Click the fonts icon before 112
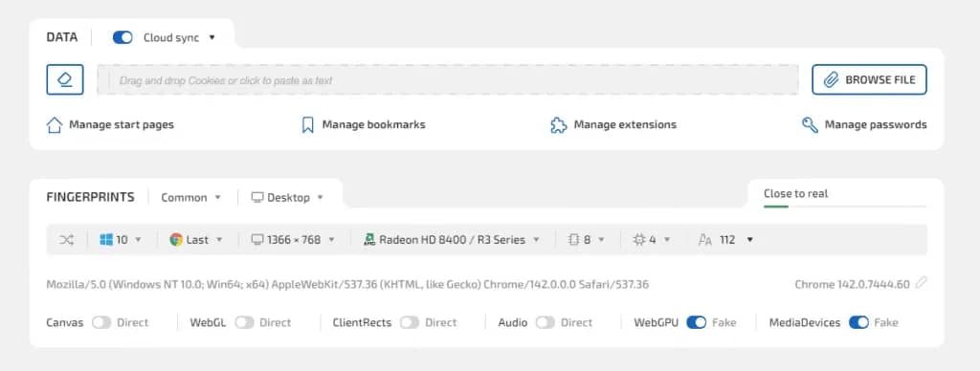 pos(705,240)
